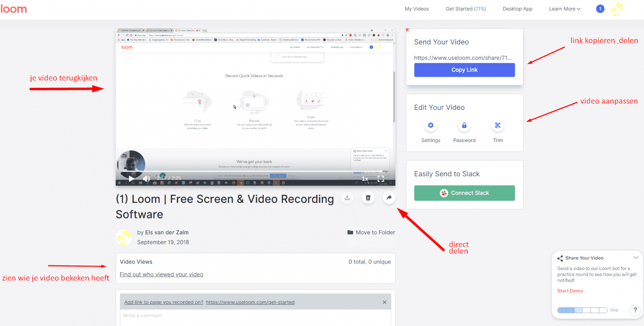Click the Connect Slack button

(464, 193)
